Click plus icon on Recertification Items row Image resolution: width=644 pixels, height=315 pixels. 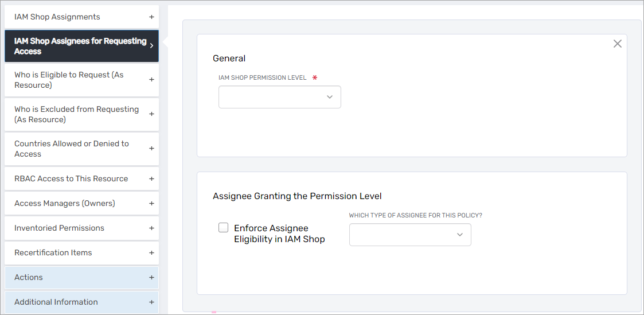pos(151,252)
